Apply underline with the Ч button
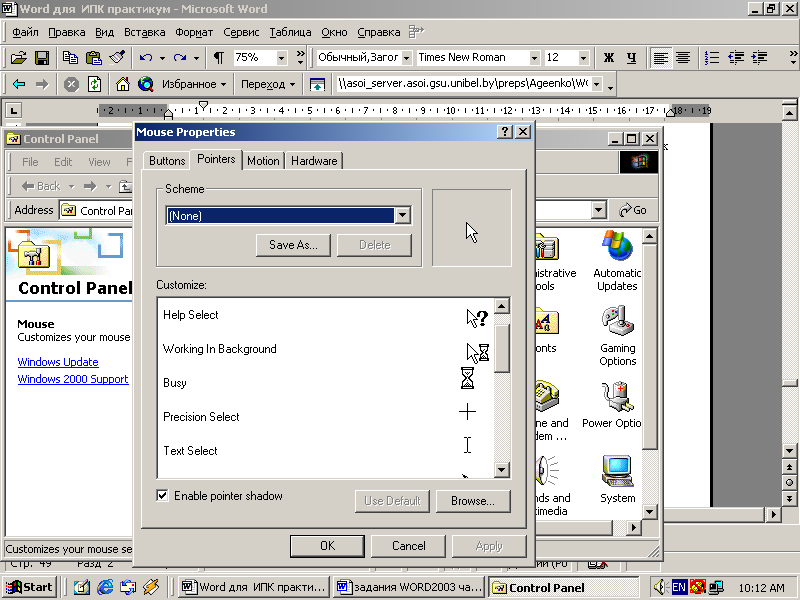Viewport: 800px width, 600px height. tap(632, 58)
